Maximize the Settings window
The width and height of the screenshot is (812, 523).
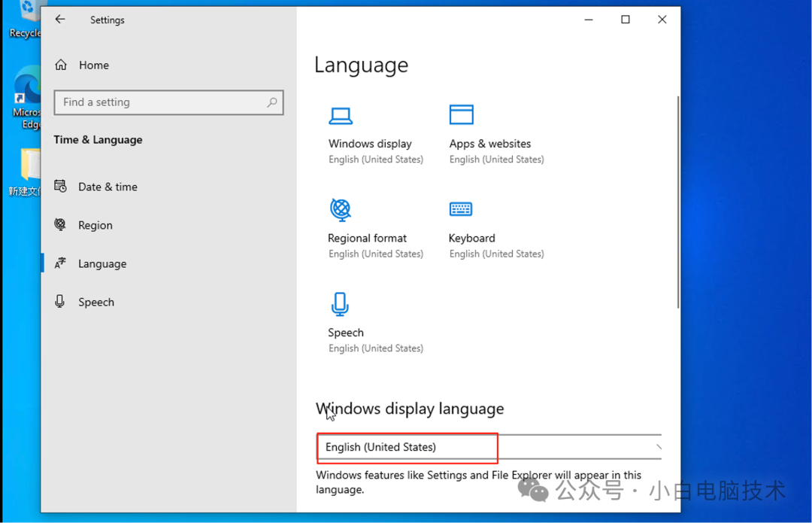[626, 20]
